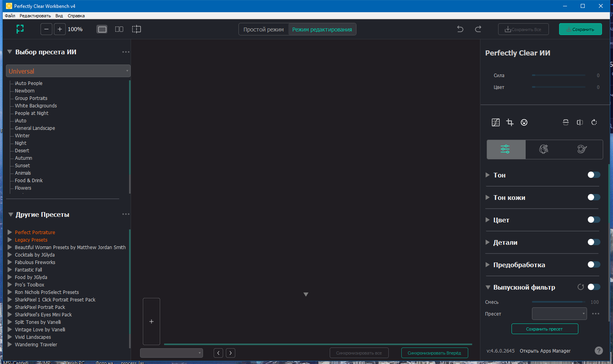The height and width of the screenshot is (364, 613).
Task: Adjust the Цвет slider under Perfectly Clear ИИ
Action: click(x=559, y=87)
